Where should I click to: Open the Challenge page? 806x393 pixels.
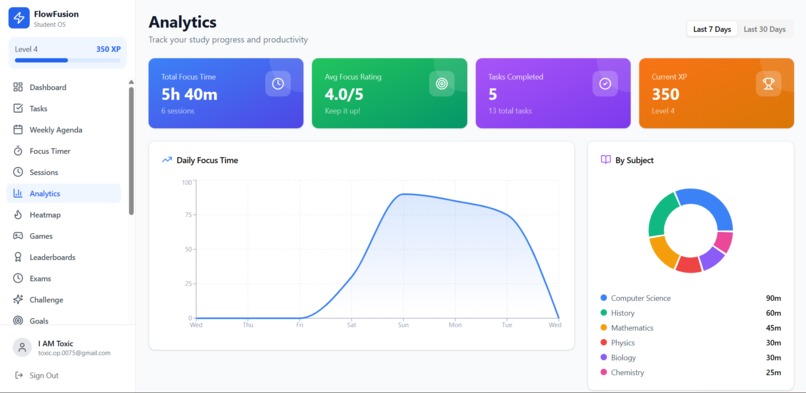pyautogui.click(x=64, y=300)
